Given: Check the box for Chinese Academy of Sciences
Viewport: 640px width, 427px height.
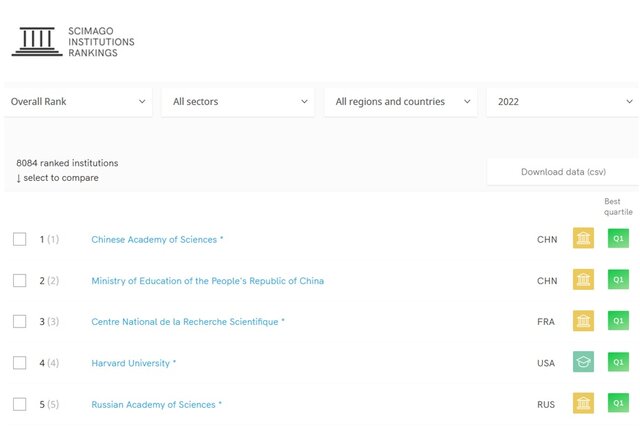Looking at the screenshot, I should [x=20, y=239].
